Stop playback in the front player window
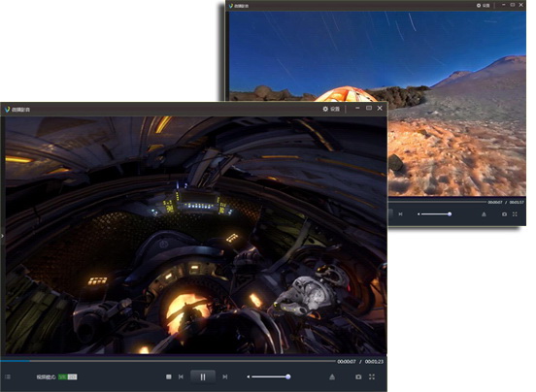This screenshot has height=392, width=536. click(169, 376)
